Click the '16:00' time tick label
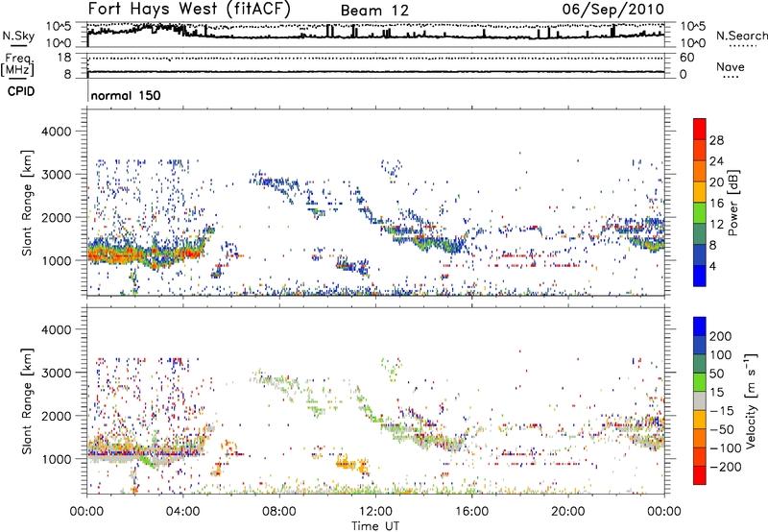This screenshot has width=768, height=532. tap(471, 512)
